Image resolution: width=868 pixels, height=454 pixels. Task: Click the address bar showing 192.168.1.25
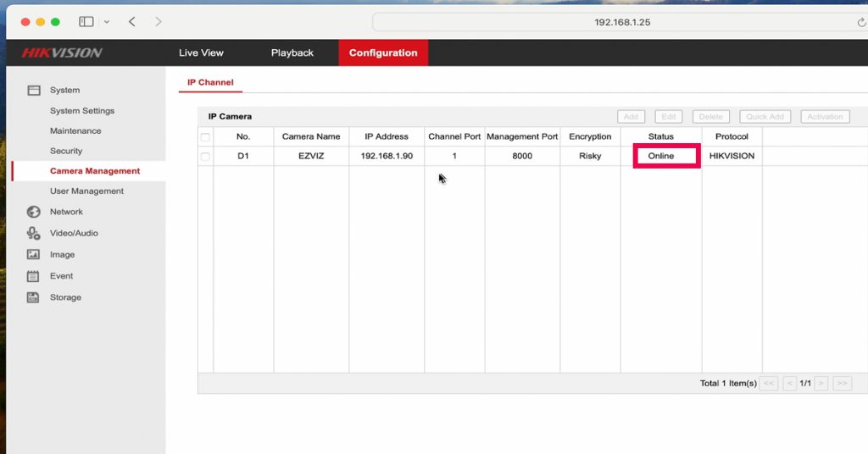point(621,22)
